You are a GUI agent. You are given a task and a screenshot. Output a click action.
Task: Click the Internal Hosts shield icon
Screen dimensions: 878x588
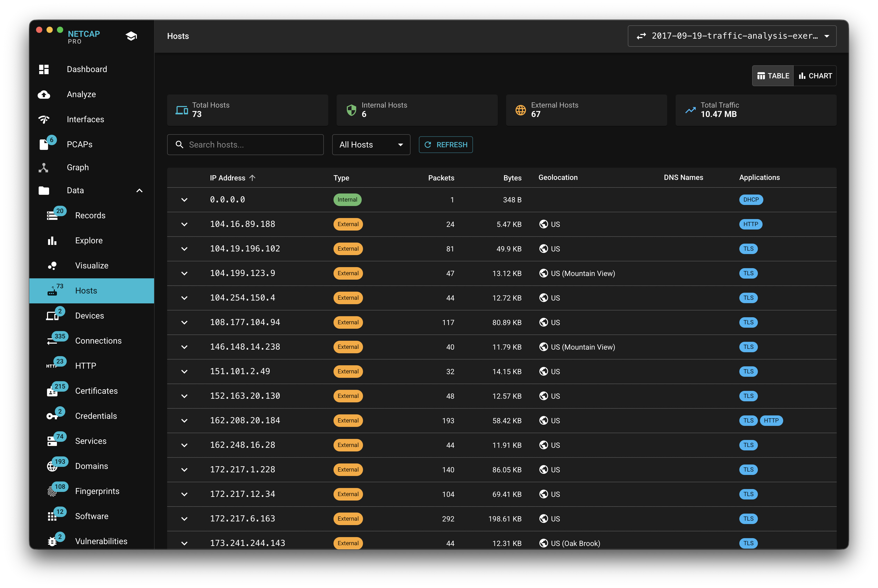click(x=351, y=110)
